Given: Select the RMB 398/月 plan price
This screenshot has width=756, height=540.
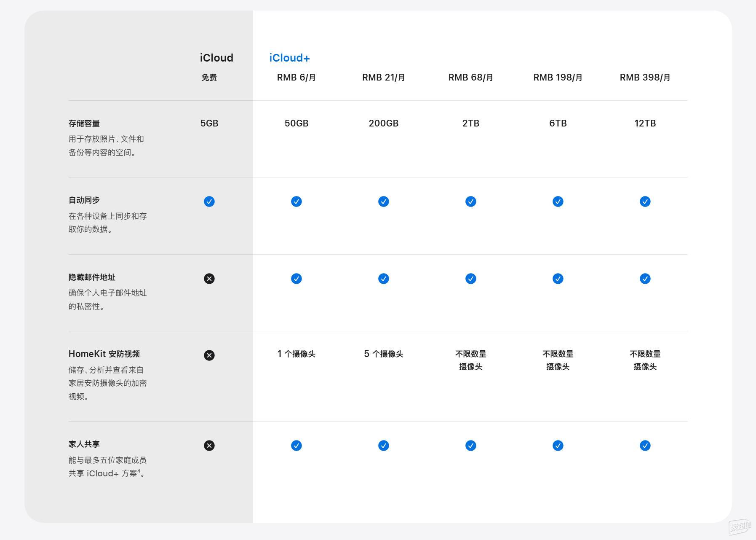Looking at the screenshot, I should click(x=645, y=77).
